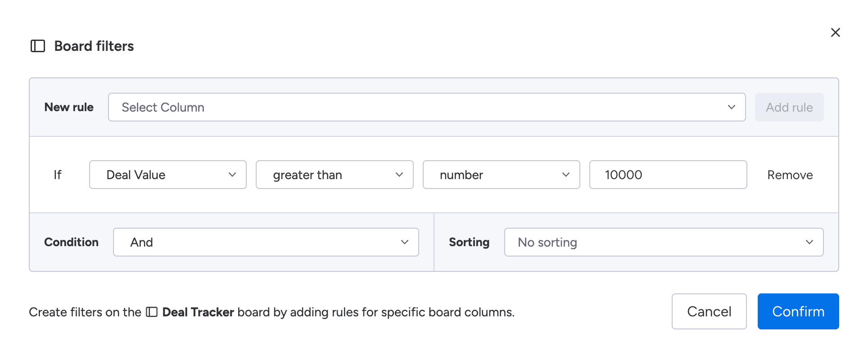Confirm the board filters

click(798, 311)
